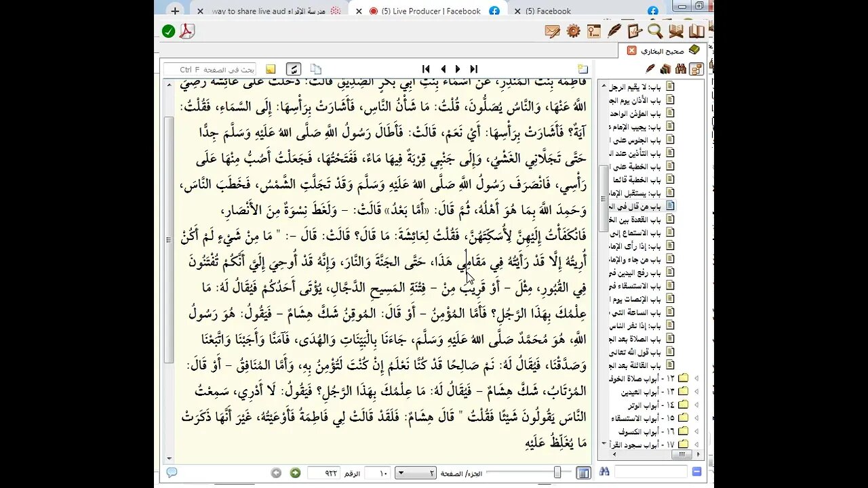Open the open-book library icon
Image resolution: width=868 pixels, height=488 pixels.
tap(696, 31)
